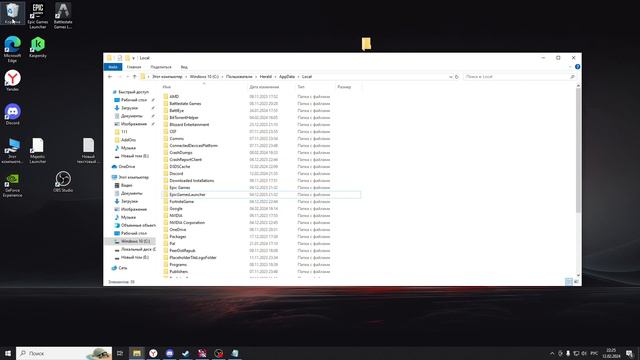Select the Google folder
The image size is (640, 360).
click(176, 209)
